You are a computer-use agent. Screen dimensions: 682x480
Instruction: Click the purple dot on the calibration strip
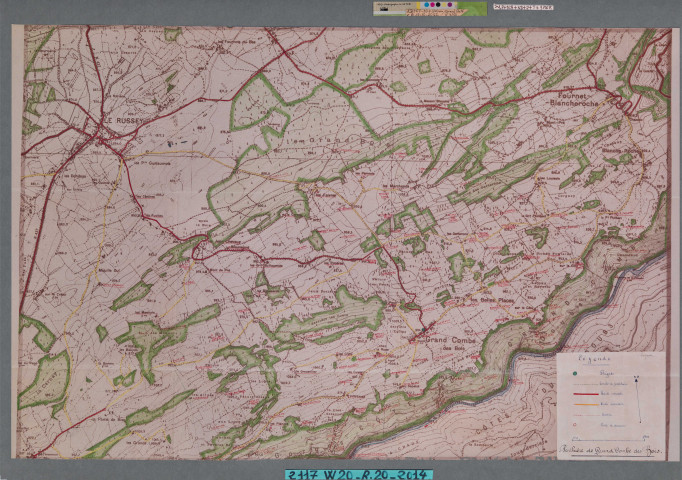(450, 5)
